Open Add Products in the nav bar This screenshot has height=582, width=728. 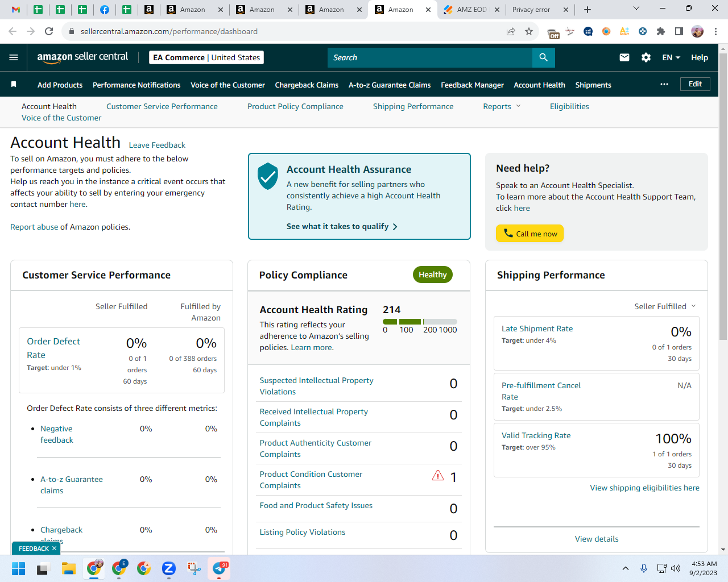pos(60,85)
